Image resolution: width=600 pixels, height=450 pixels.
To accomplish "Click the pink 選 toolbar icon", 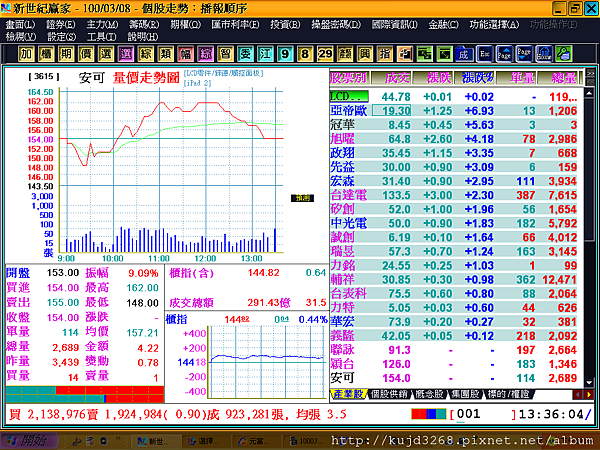I will pos(126,54).
